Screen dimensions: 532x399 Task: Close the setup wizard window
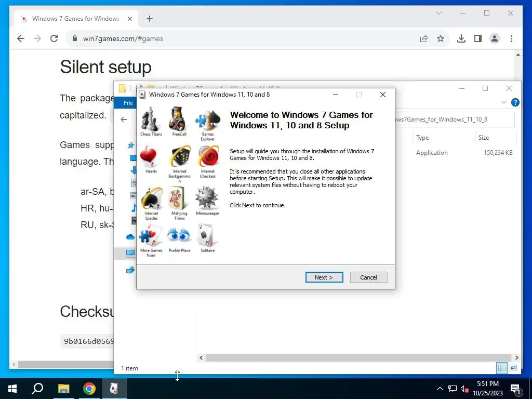point(383,95)
